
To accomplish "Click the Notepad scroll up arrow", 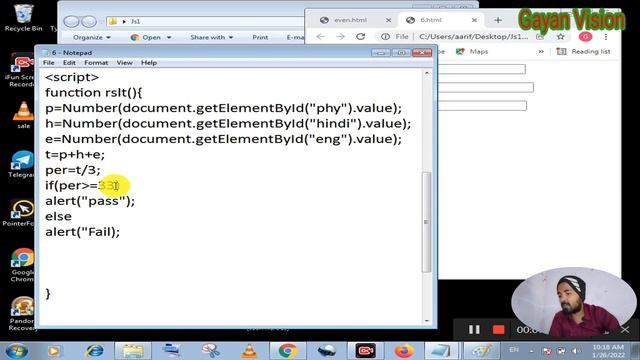I will click(427, 73).
